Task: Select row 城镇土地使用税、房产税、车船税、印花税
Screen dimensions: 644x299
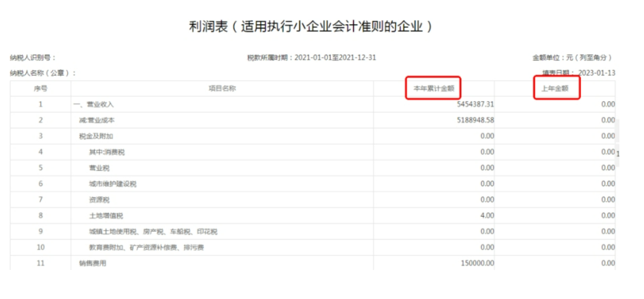Action: pyautogui.click(x=313, y=231)
